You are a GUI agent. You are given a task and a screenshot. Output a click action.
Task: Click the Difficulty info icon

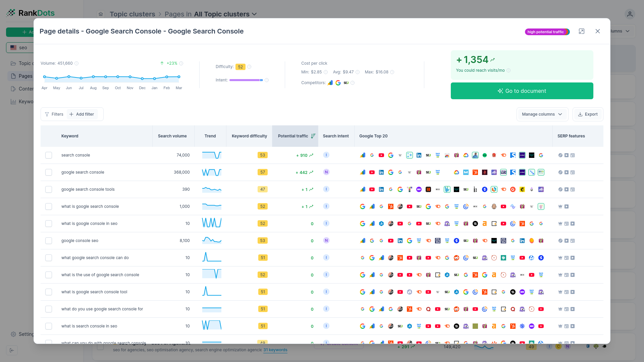[x=249, y=67]
